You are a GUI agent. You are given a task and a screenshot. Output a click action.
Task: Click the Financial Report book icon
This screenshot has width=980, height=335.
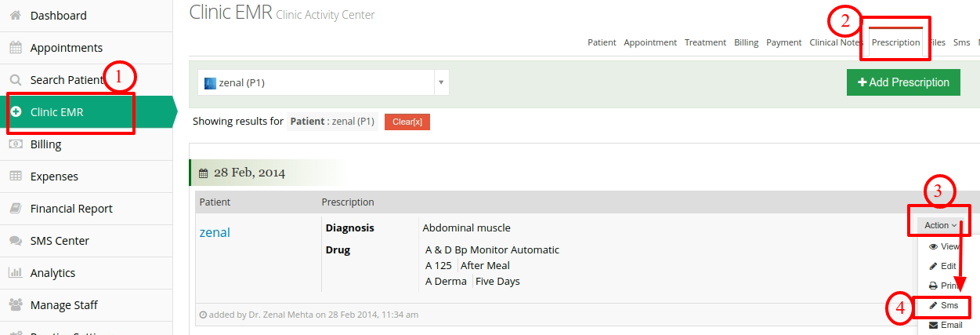15,209
